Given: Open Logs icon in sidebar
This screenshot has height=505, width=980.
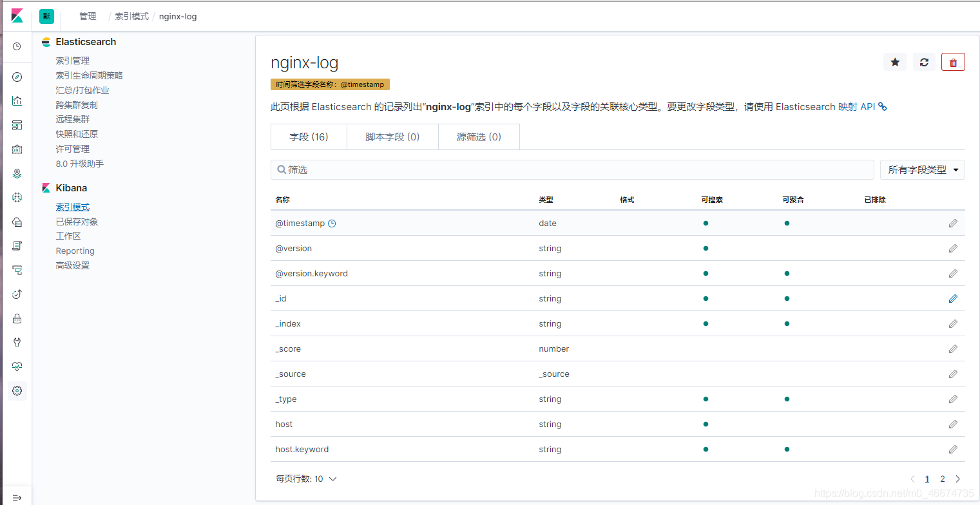Looking at the screenshot, I should [17, 246].
